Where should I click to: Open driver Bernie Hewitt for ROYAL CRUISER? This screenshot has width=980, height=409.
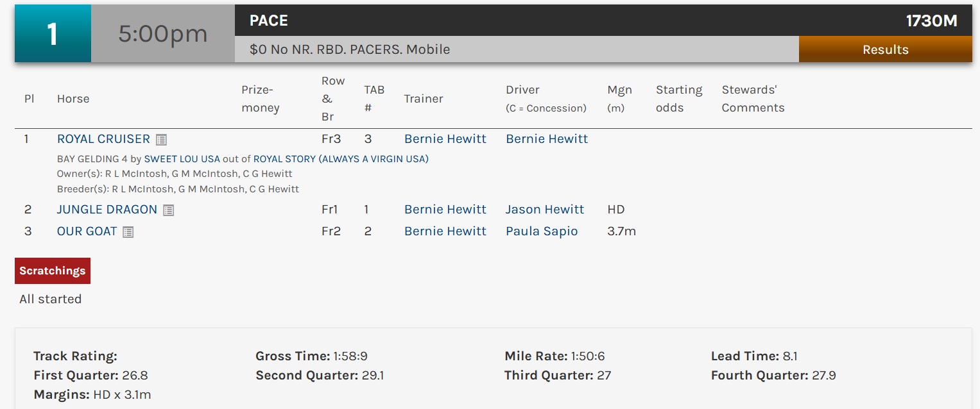[547, 139]
